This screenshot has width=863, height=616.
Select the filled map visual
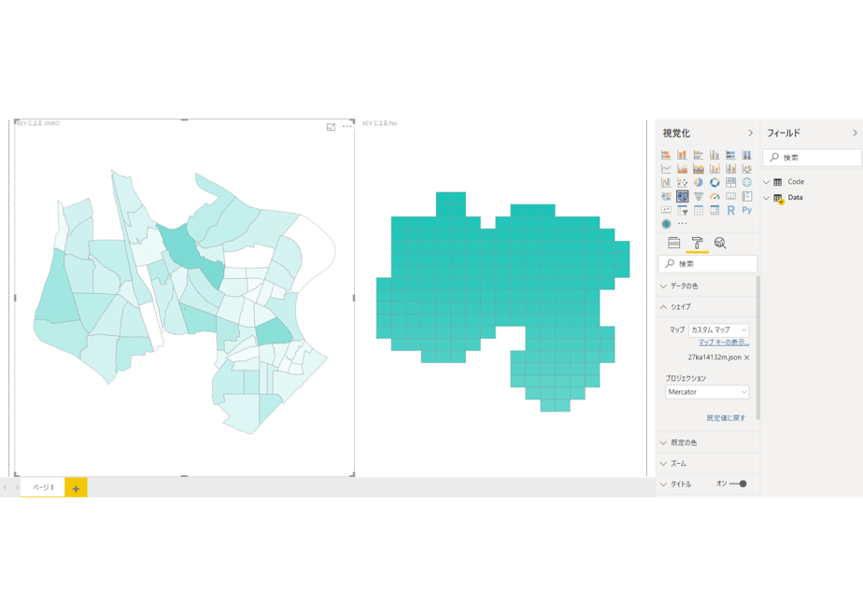[666, 196]
